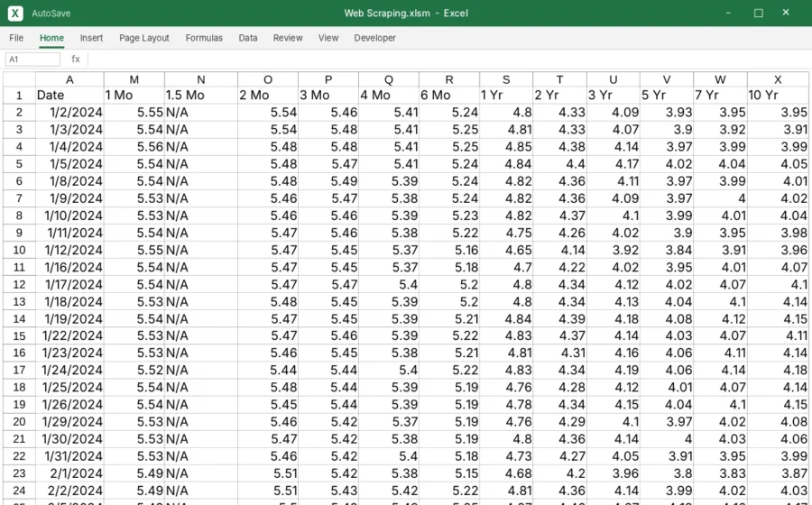812x505 pixels.
Task: Click the '3 Yr' header cell
Action: [x=614, y=96]
